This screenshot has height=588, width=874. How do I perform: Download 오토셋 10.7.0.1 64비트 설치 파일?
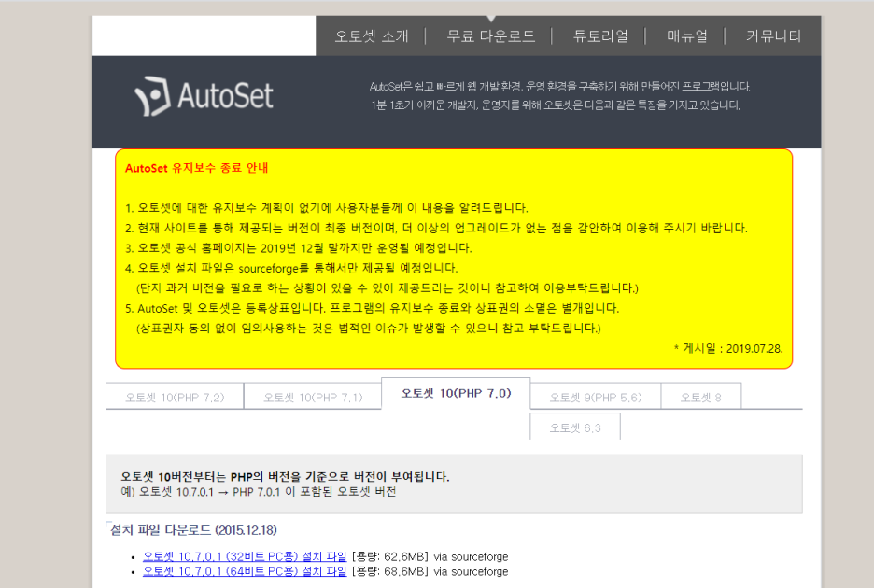(245, 571)
